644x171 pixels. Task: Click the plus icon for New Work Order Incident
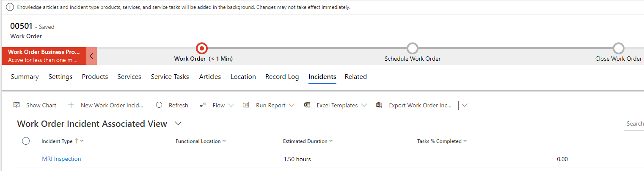(71, 105)
